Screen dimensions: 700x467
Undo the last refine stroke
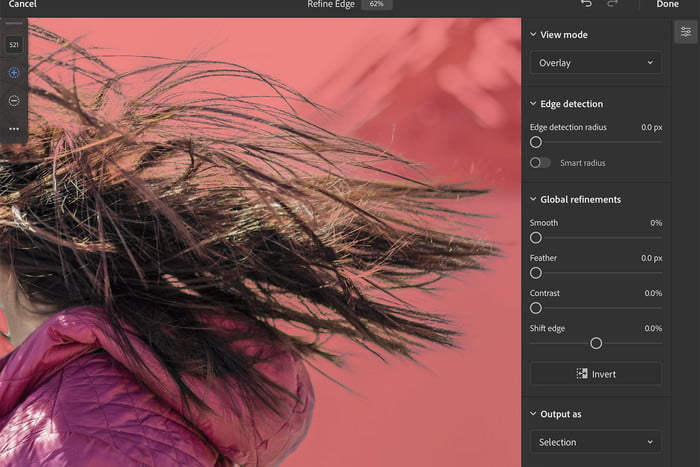pyautogui.click(x=586, y=4)
